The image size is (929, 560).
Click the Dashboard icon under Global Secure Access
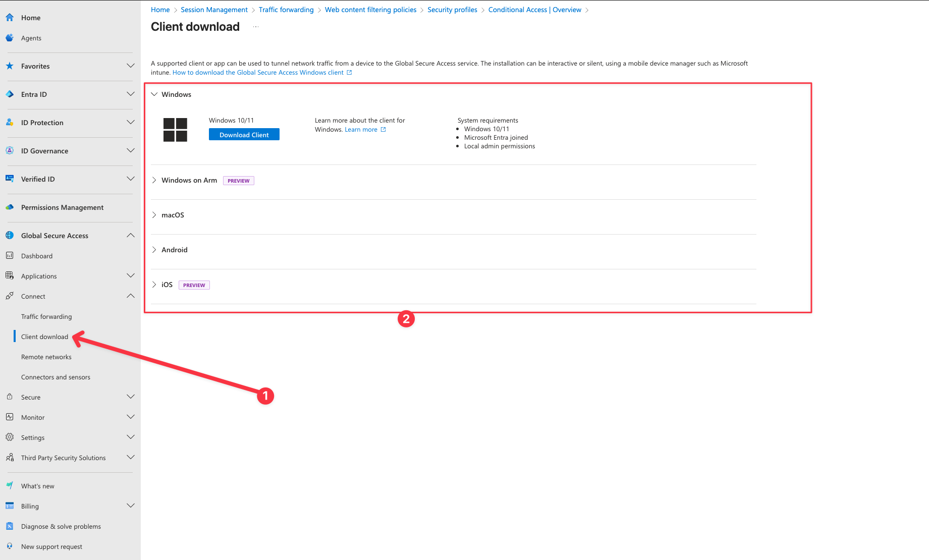10,256
